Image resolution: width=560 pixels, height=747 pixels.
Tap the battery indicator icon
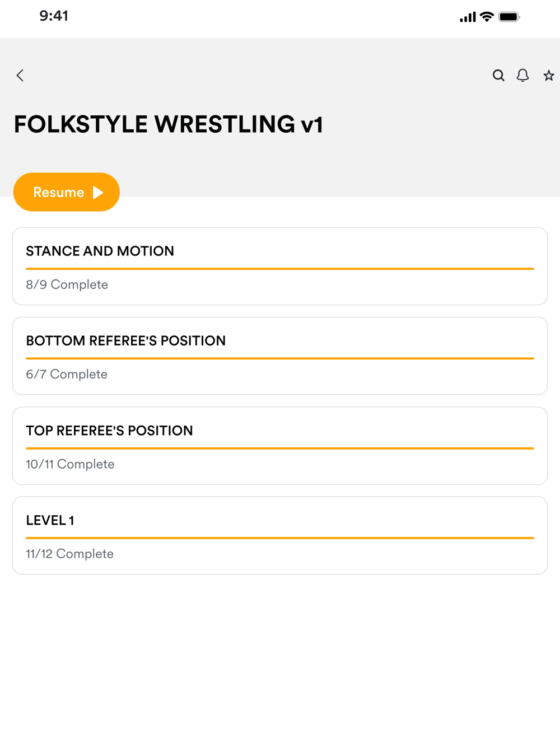tap(509, 17)
